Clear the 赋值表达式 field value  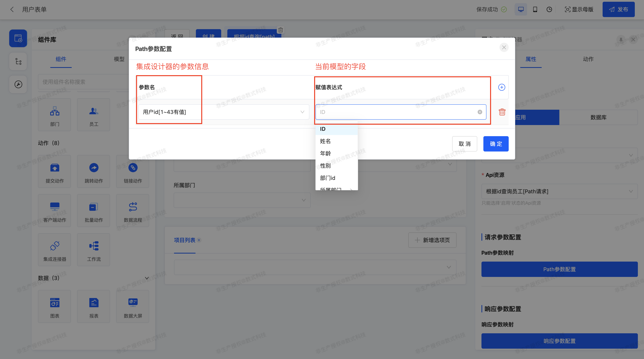pos(480,112)
